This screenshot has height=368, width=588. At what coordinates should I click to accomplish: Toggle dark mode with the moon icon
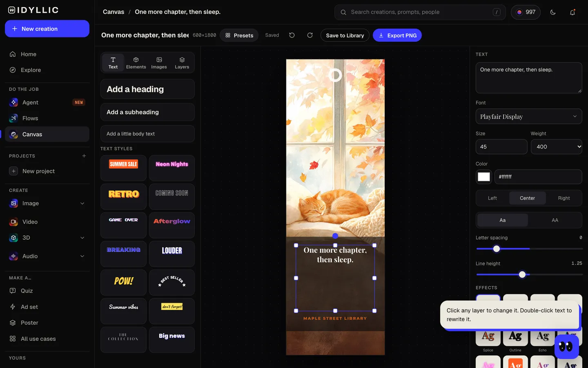[x=553, y=12]
